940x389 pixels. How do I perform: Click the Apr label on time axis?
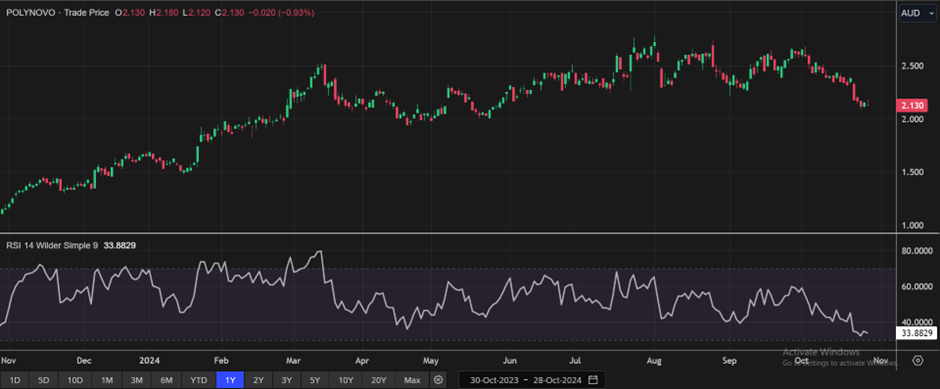[361, 361]
